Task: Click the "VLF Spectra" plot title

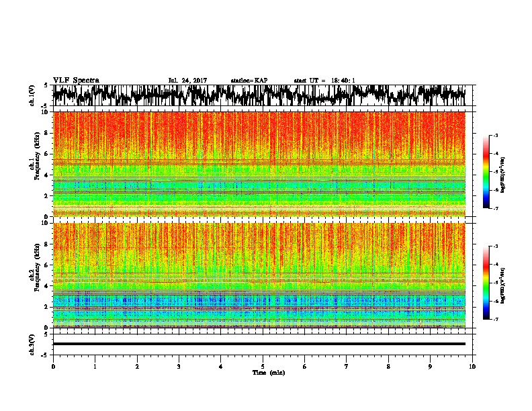Action: [76, 81]
